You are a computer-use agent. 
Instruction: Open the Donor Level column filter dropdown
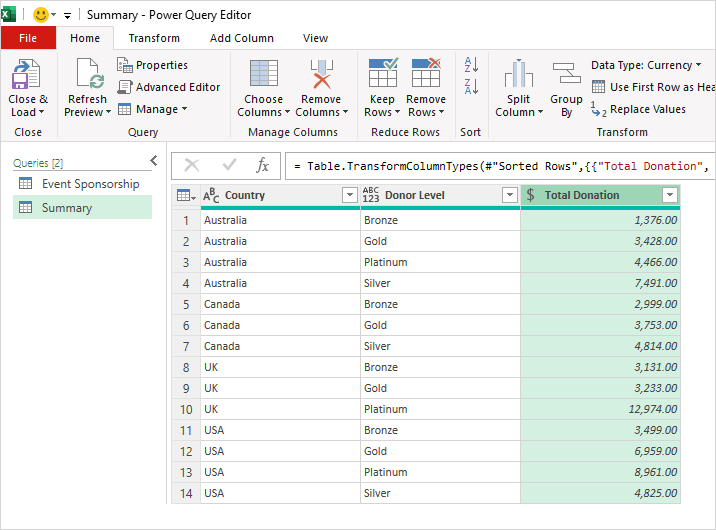click(510, 195)
